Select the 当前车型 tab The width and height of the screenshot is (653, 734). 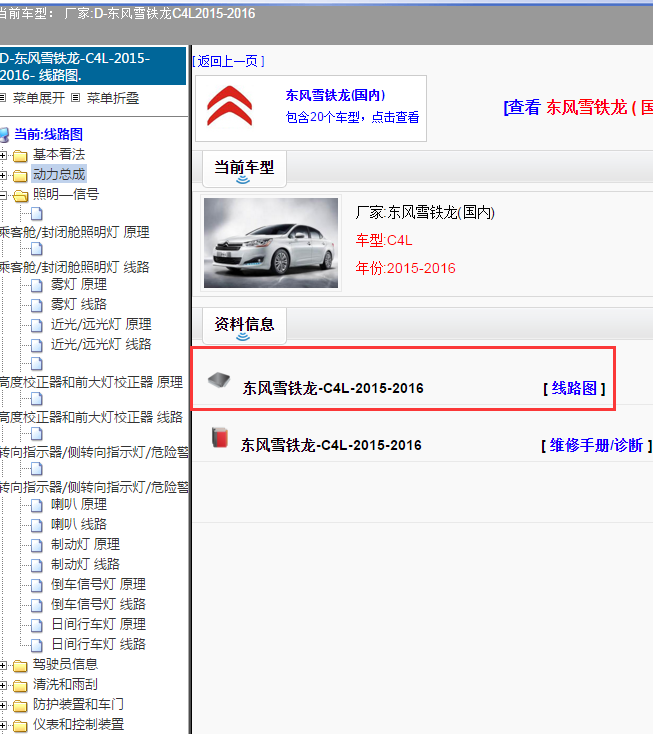click(x=244, y=169)
